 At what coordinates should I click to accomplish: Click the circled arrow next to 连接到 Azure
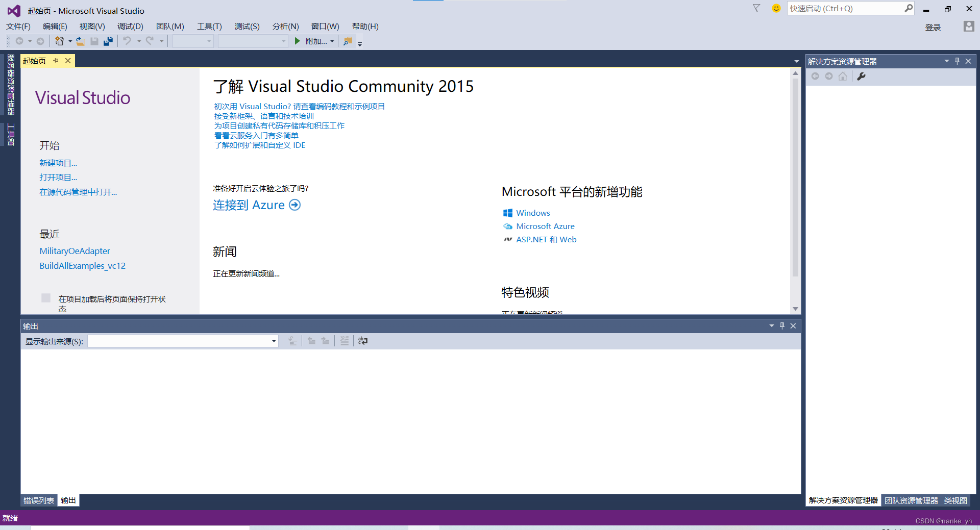point(295,205)
